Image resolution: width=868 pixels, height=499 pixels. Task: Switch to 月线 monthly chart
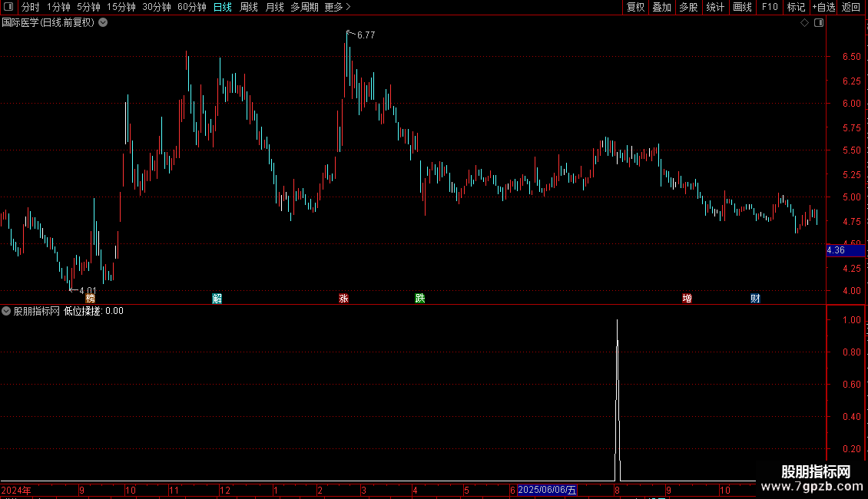click(x=274, y=7)
